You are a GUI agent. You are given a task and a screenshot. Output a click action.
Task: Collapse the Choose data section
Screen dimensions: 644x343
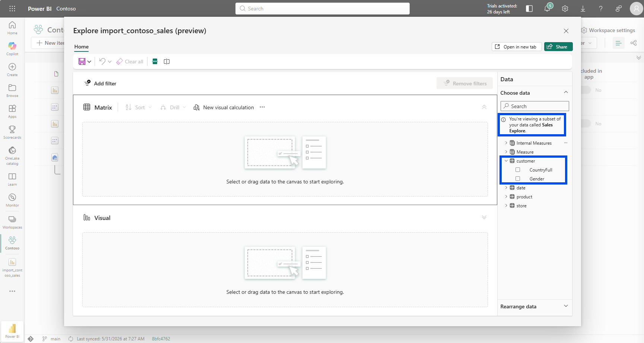(566, 92)
